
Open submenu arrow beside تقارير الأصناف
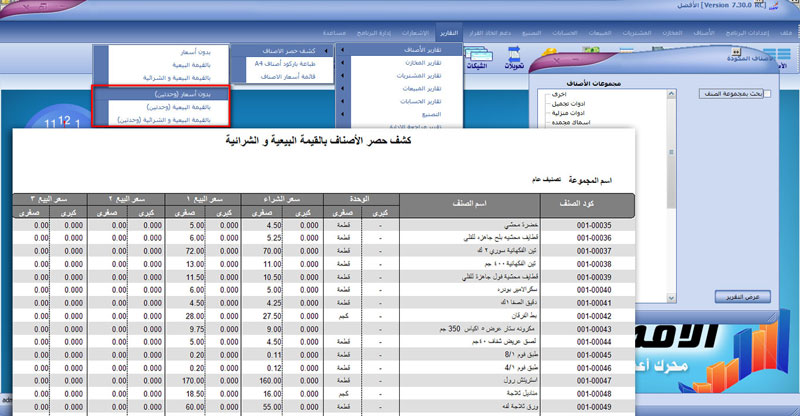342,50
